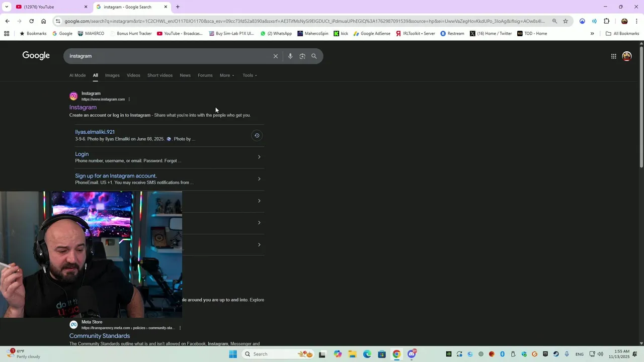
Task: Open the Google account avatar
Action: pos(627,56)
